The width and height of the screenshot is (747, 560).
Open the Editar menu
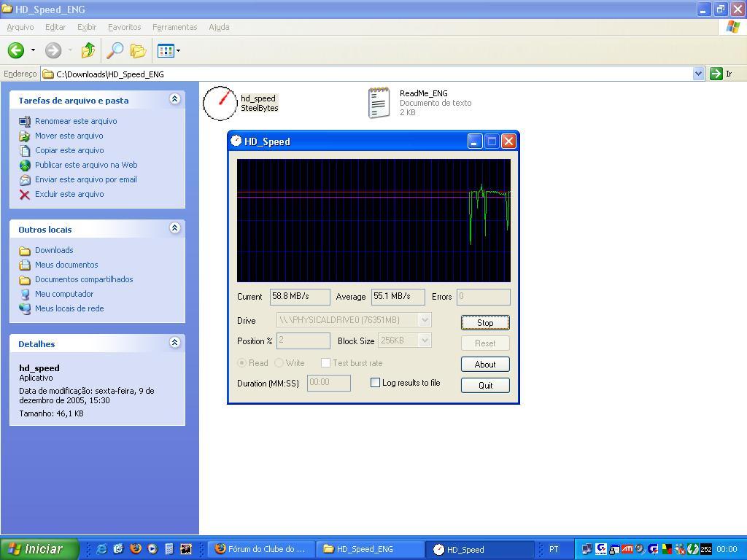pos(55,27)
